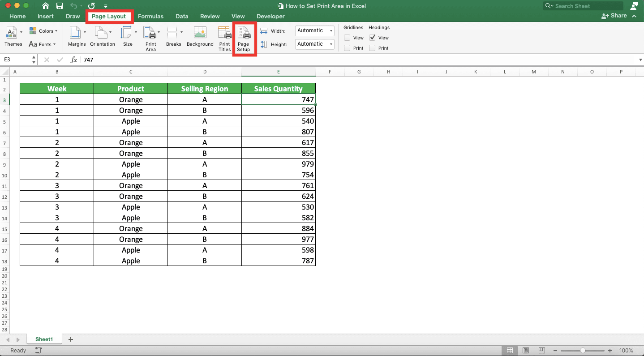Image resolution: width=644 pixels, height=356 pixels.
Task: Click the Home icon in the title bar
Action: tap(46, 6)
